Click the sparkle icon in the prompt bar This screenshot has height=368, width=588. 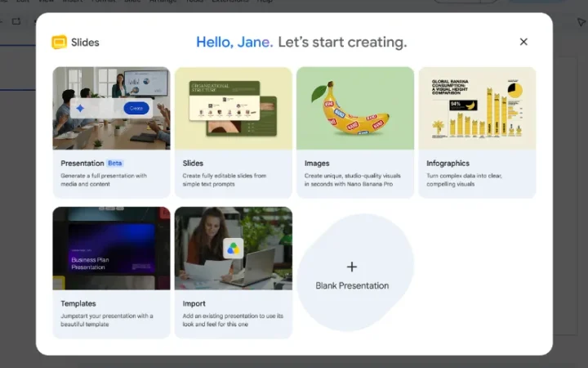point(80,108)
